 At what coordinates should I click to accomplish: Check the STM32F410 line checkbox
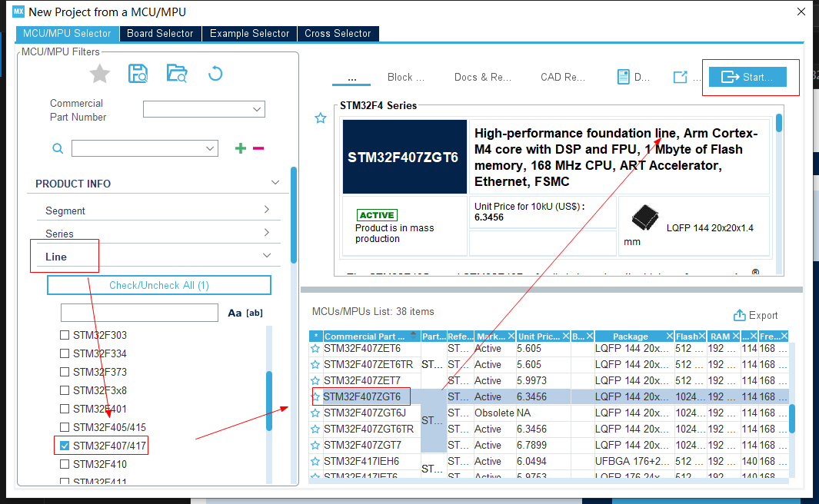point(65,464)
